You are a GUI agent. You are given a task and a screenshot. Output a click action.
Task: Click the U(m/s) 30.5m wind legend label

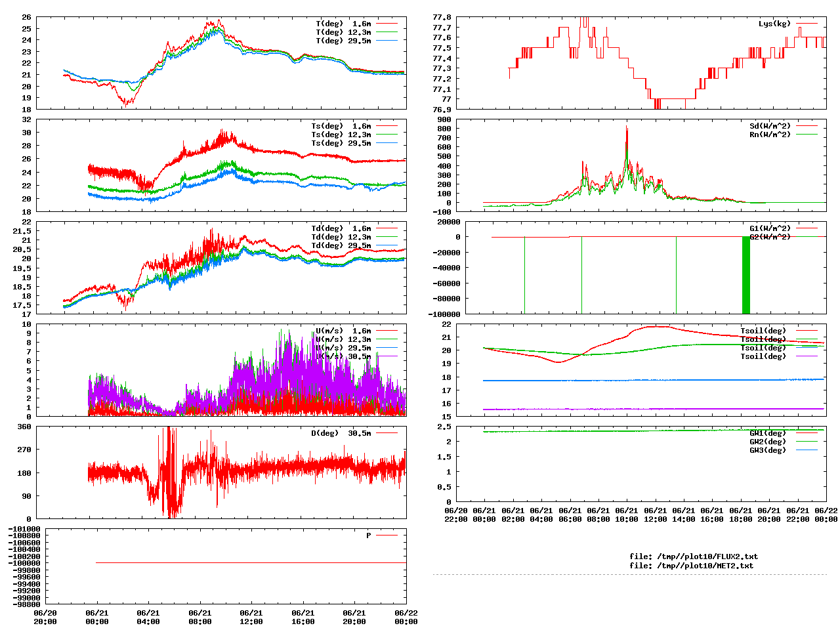[343, 356]
